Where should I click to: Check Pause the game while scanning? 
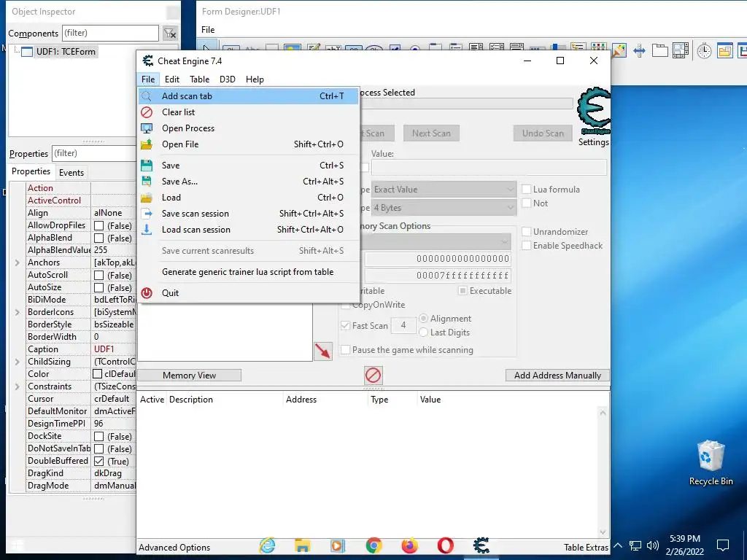click(x=345, y=350)
